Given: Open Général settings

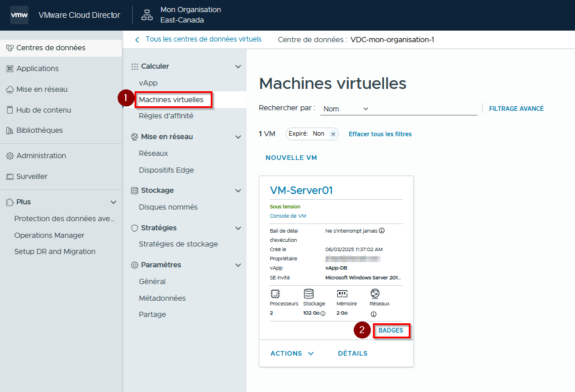Looking at the screenshot, I should point(152,282).
